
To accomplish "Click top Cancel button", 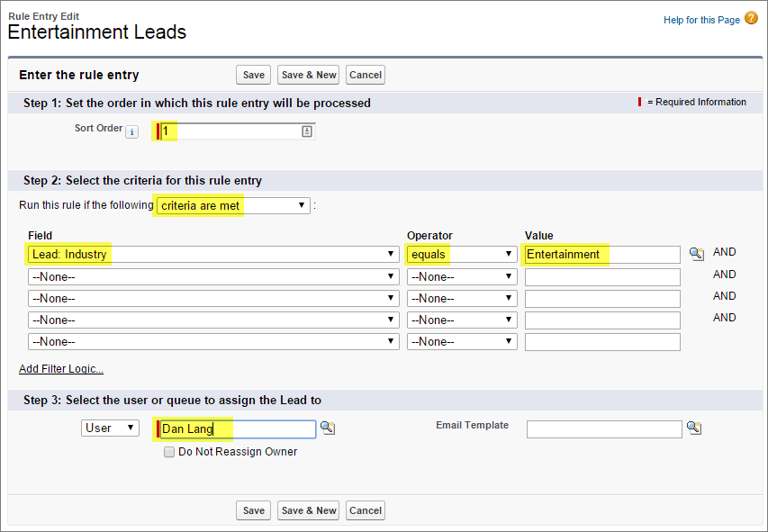I will pyautogui.click(x=366, y=75).
